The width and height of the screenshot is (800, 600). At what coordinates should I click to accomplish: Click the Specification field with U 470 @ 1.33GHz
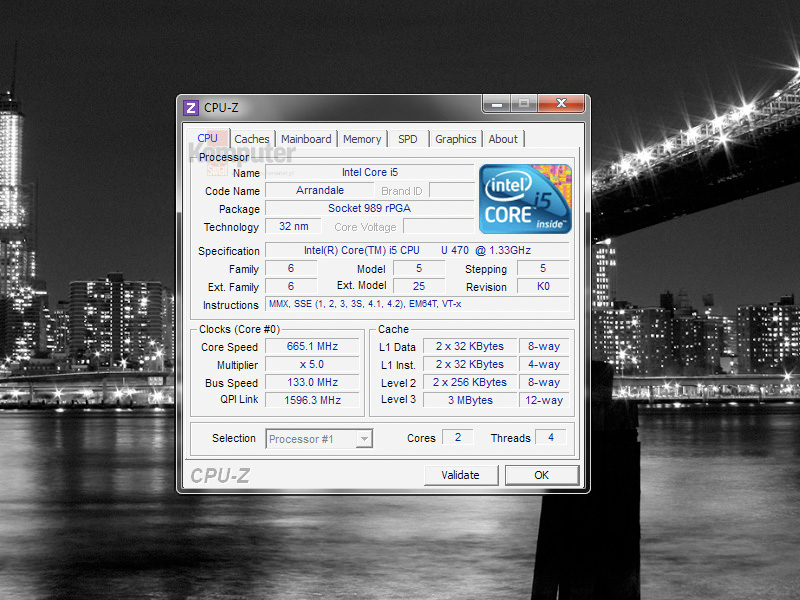click(x=417, y=251)
